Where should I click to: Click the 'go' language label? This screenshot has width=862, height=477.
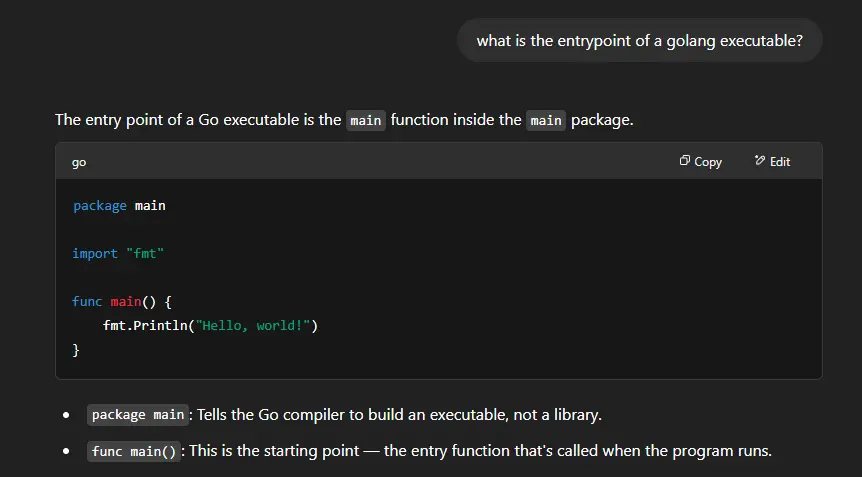79,163
